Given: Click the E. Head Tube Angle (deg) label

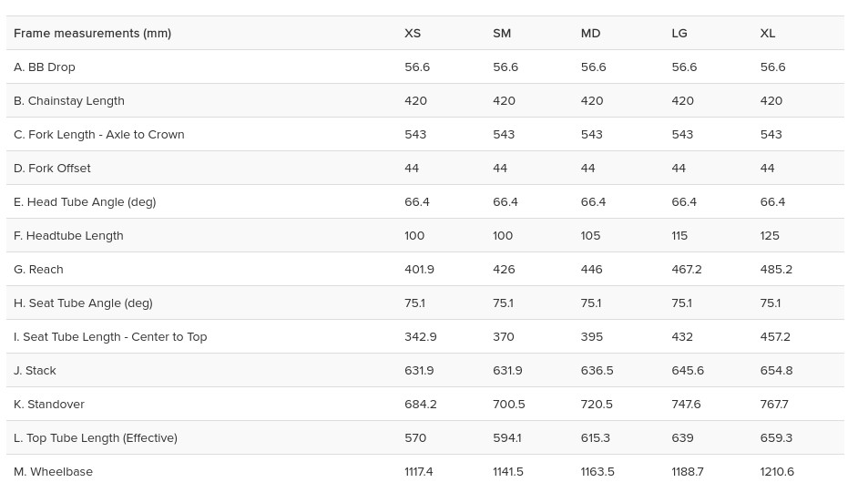Looking at the screenshot, I should (85, 202).
